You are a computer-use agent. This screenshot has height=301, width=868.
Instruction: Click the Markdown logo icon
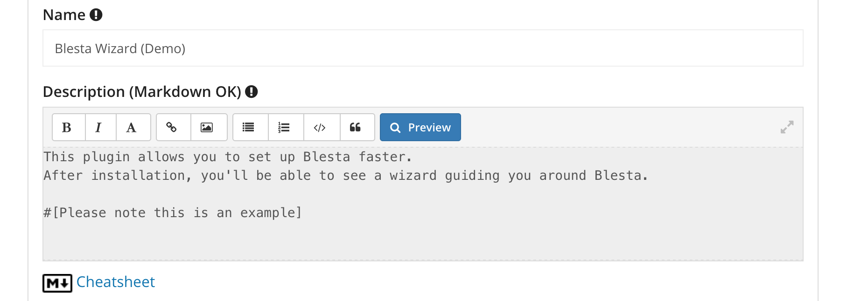point(57,283)
